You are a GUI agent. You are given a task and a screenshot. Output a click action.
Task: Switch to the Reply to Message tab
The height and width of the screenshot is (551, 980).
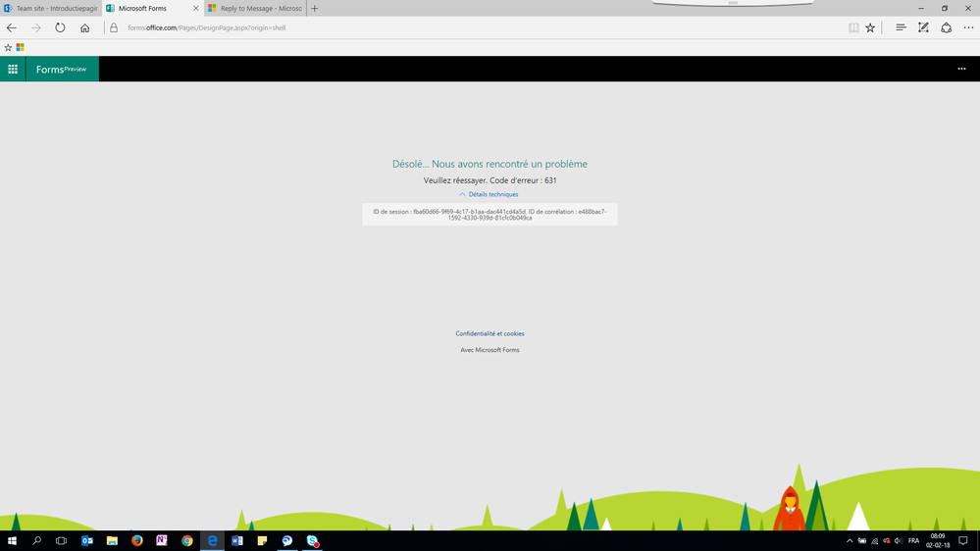[x=255, y=8]
